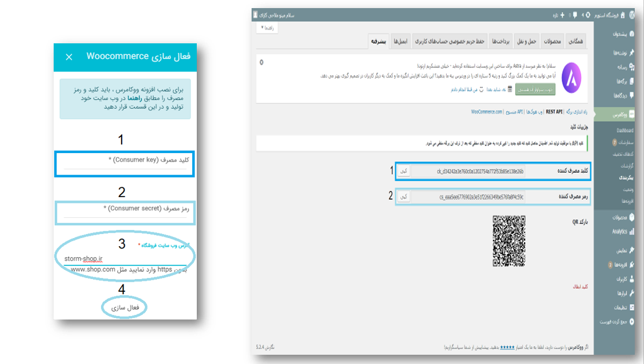
Task: Open برگه‌ها pages in sidebar
Action: coord(624,81)
